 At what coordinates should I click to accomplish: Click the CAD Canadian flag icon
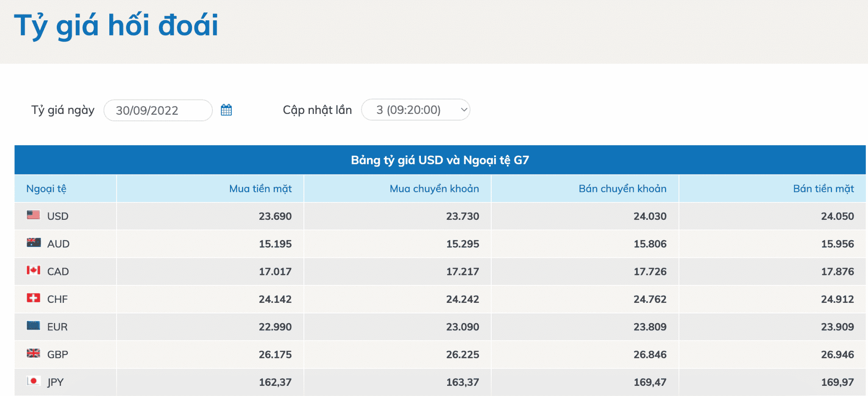click(33, 270)
